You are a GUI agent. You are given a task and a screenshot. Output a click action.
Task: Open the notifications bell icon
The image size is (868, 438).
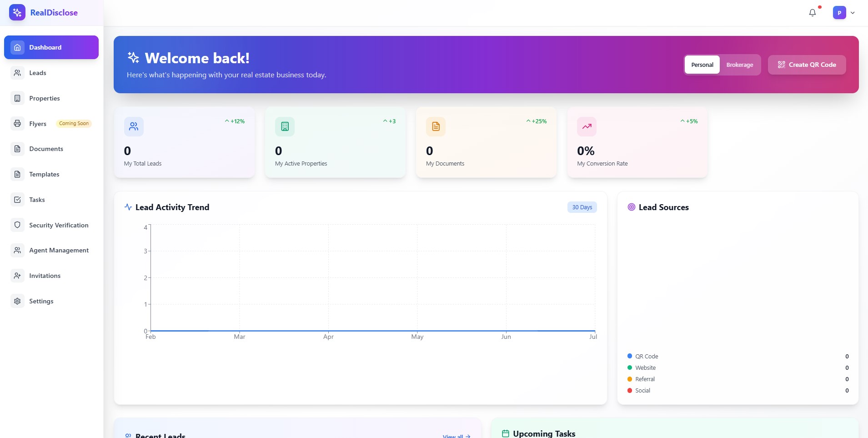(x=812, y=12)
